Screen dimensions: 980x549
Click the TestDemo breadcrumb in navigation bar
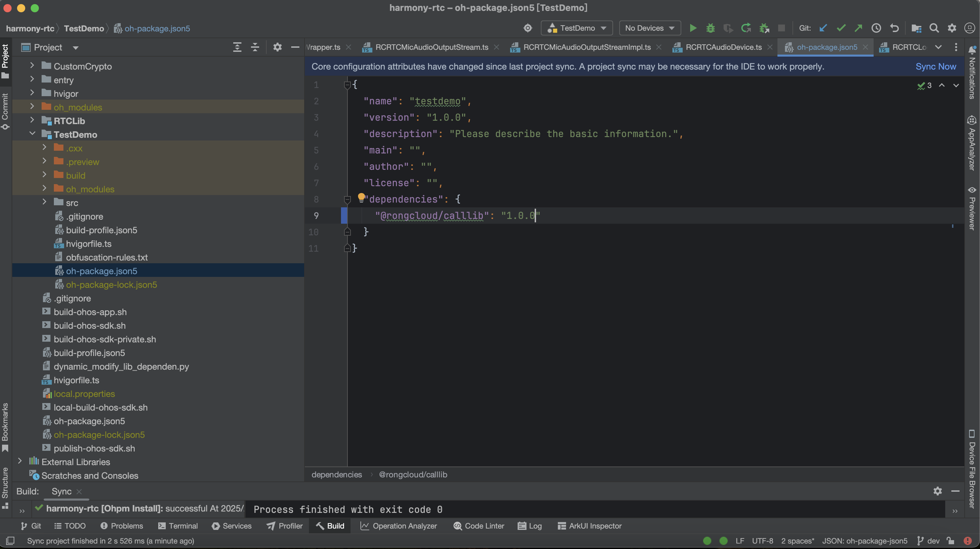pos(84,29)
